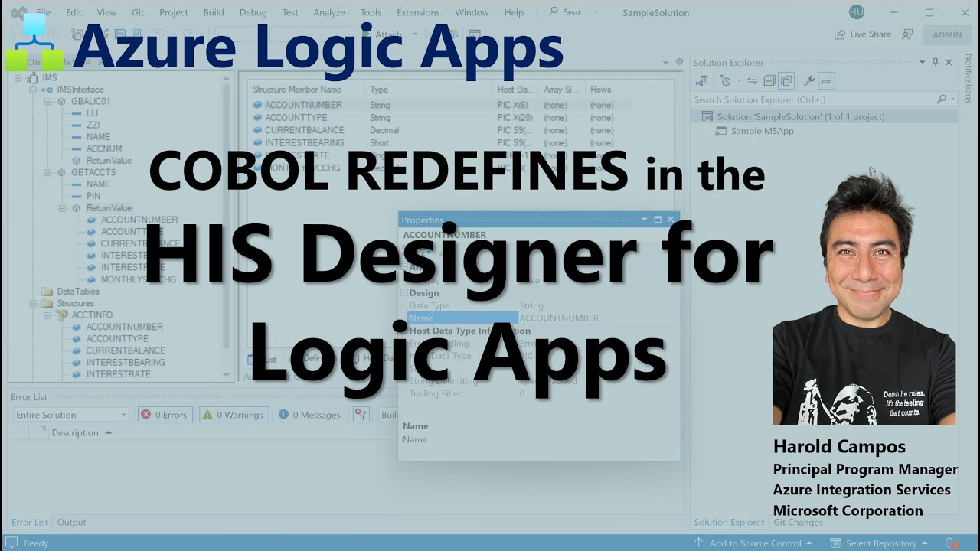This screenshot has height=551, width=980.
Task: Switch to the Solution Explorer bottom tab
Action: [x=729, y=523]
